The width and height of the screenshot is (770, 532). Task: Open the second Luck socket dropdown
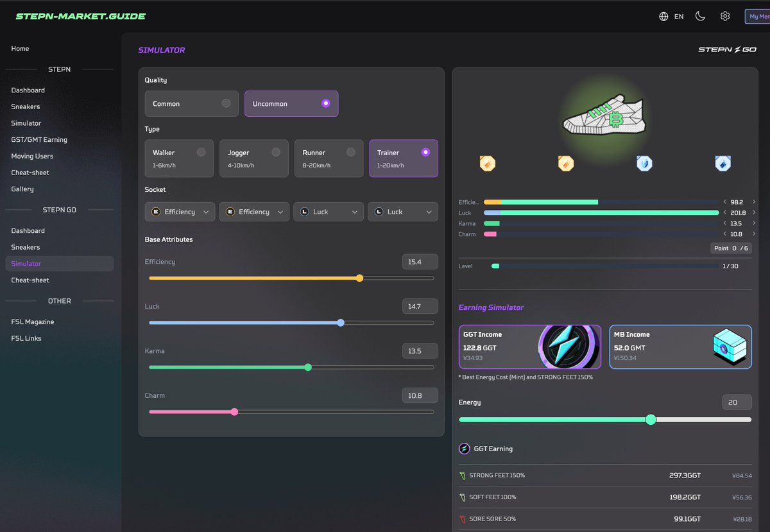[x=403, y=212]
